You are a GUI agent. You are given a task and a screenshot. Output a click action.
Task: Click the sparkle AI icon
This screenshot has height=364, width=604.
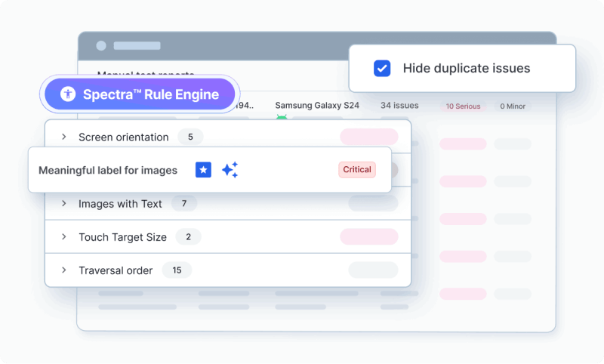pyautogui.click(x=230, y=169)
